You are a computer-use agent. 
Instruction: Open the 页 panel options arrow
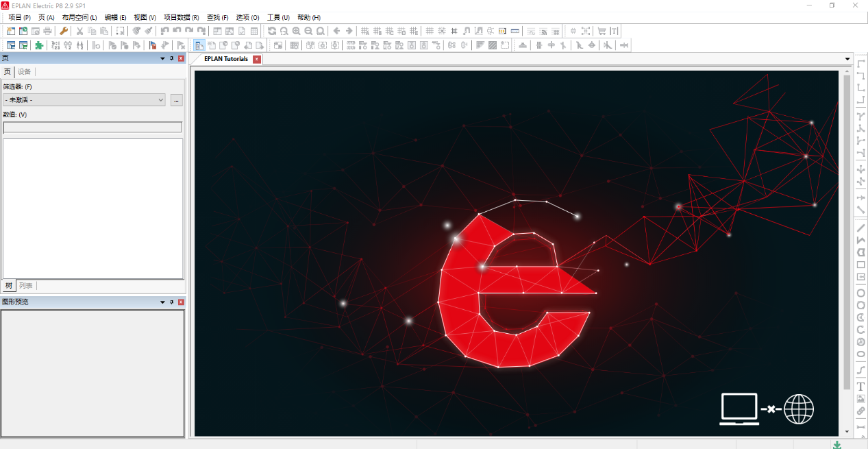click(x=162, y=58)
